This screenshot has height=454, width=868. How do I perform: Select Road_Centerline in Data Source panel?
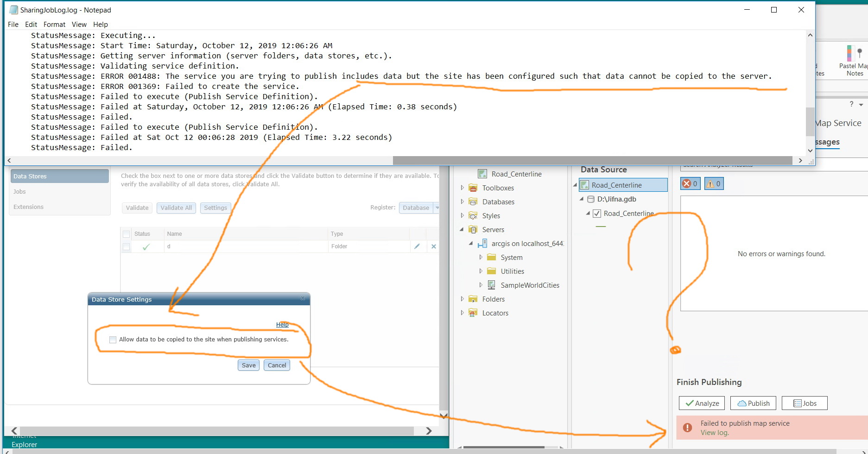(x=623, y=185)
